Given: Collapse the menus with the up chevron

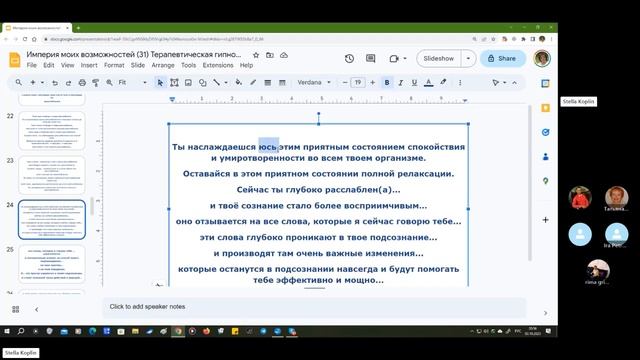Looking at the screenshot, I should coord(514,82).
